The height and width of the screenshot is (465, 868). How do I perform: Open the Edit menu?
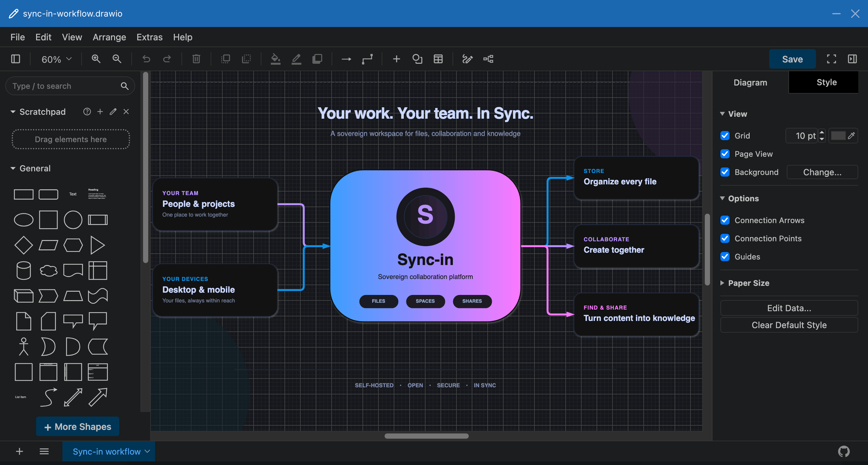pos(43,37)
